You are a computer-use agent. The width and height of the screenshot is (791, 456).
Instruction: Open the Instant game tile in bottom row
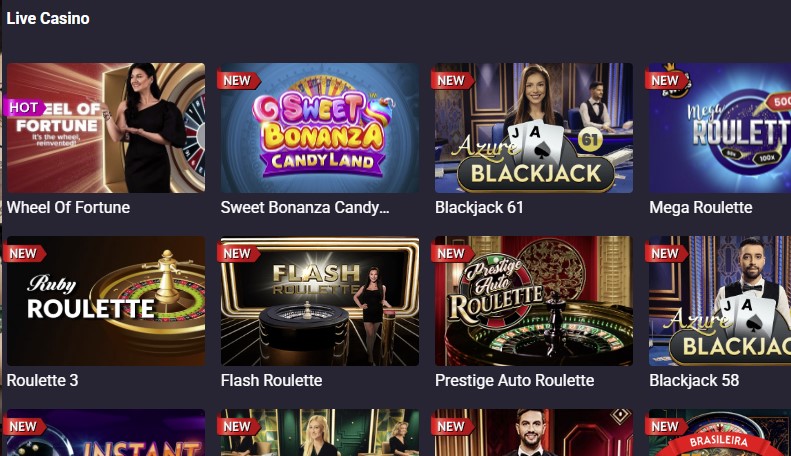click(x=106, y=433)
